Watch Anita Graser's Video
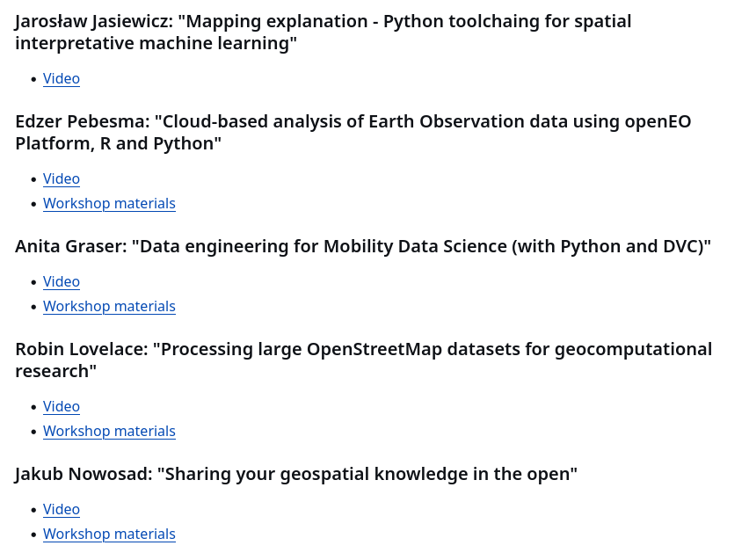749x560 pixels. (x=62, y=281)
